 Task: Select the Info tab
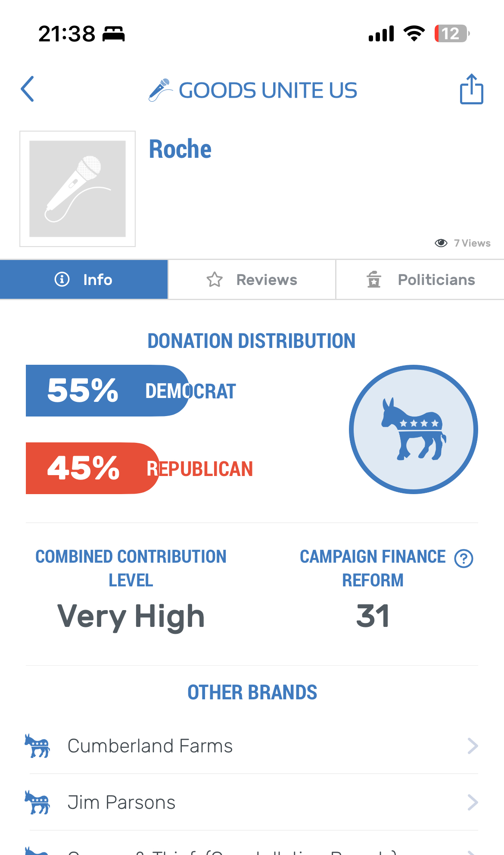click(x=84, y=280)
